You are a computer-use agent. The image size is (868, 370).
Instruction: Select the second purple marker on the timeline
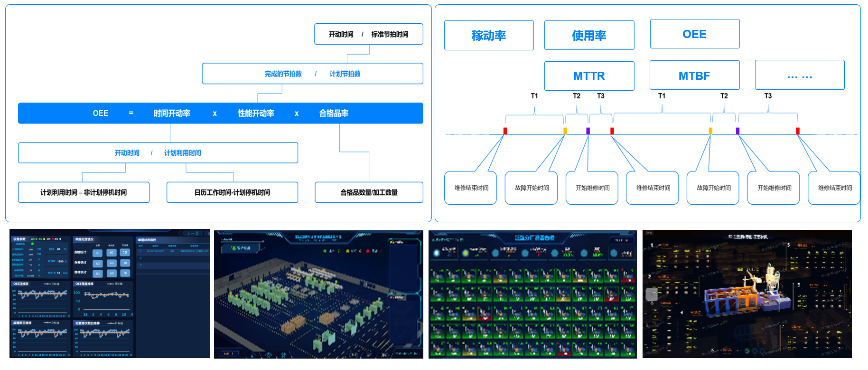tap(737, 131)
